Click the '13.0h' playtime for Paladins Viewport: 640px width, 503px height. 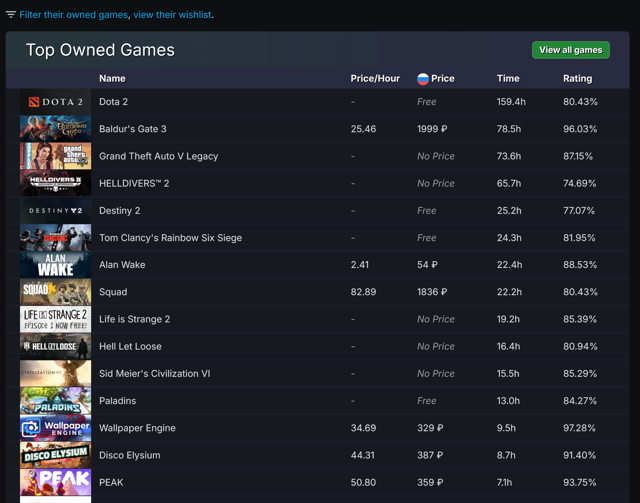tap(508, 401)
